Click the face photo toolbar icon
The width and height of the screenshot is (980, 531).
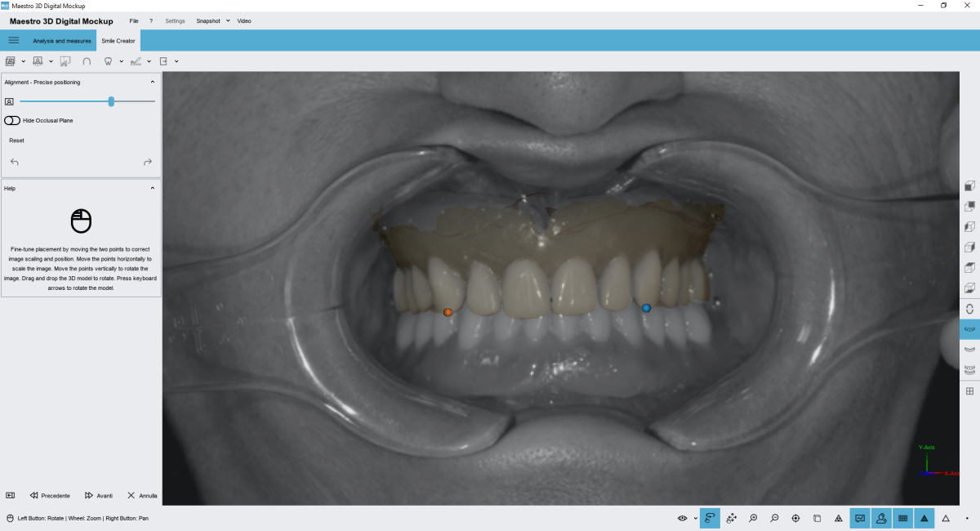38,61
